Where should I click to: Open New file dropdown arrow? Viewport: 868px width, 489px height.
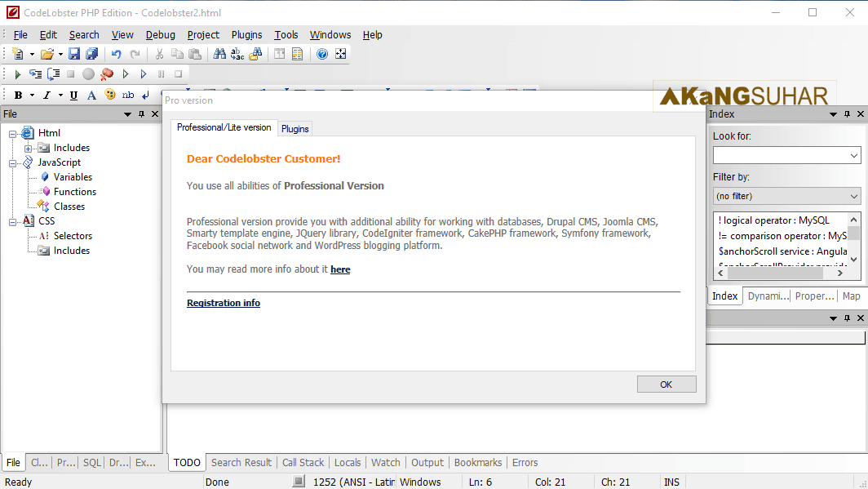[x=32, y=54]
